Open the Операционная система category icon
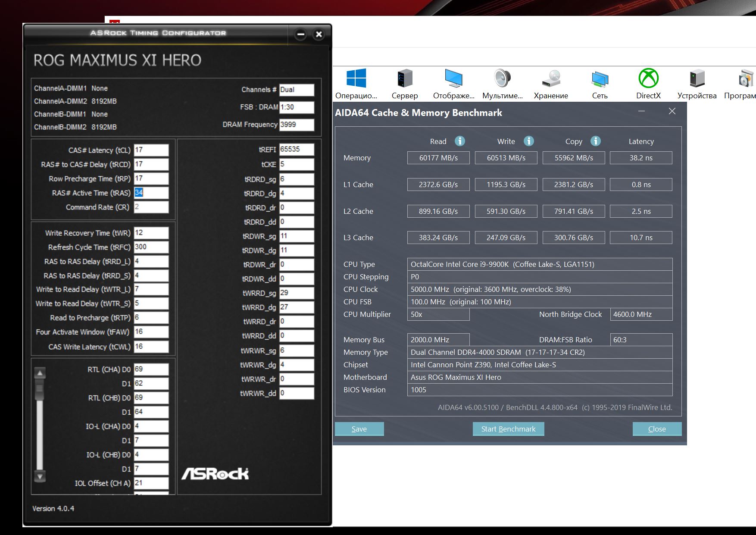 point(356,78)
